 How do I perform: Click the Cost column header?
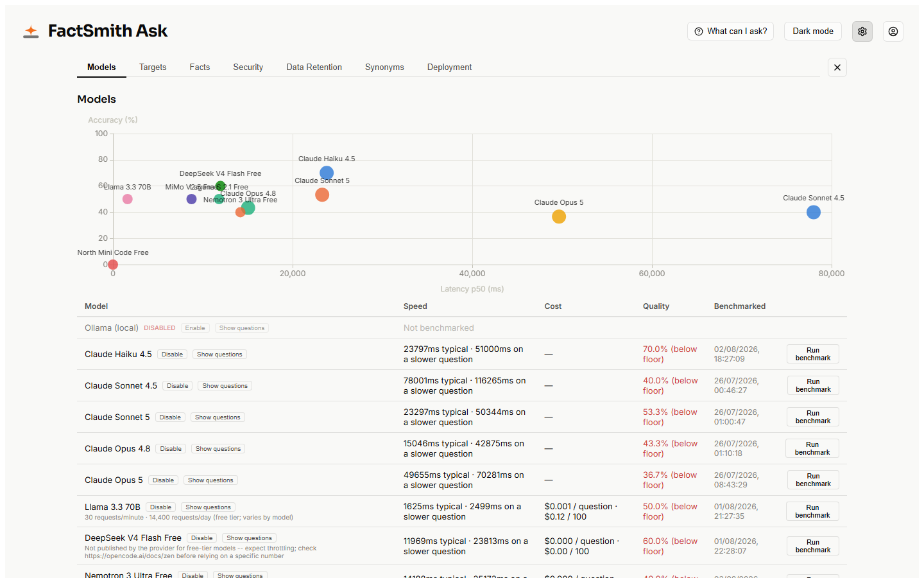click(x=553, y=306)
